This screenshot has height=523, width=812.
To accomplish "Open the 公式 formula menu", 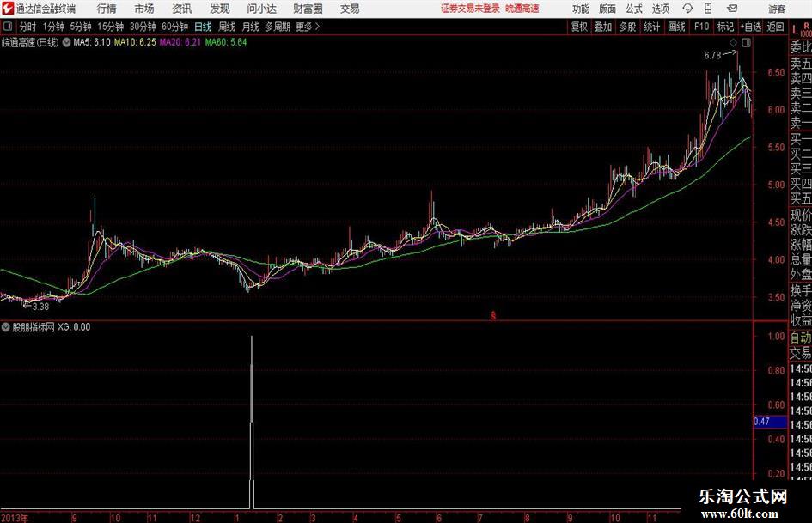I will pyautogui.click(x=634, y=9).
